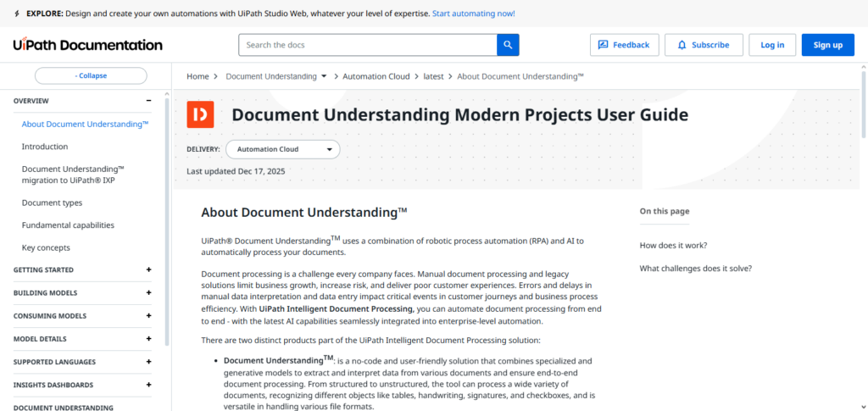Click the search magnifier button
Image resolution: width=868 pixels, height=411 pixels.
[508, 45]
